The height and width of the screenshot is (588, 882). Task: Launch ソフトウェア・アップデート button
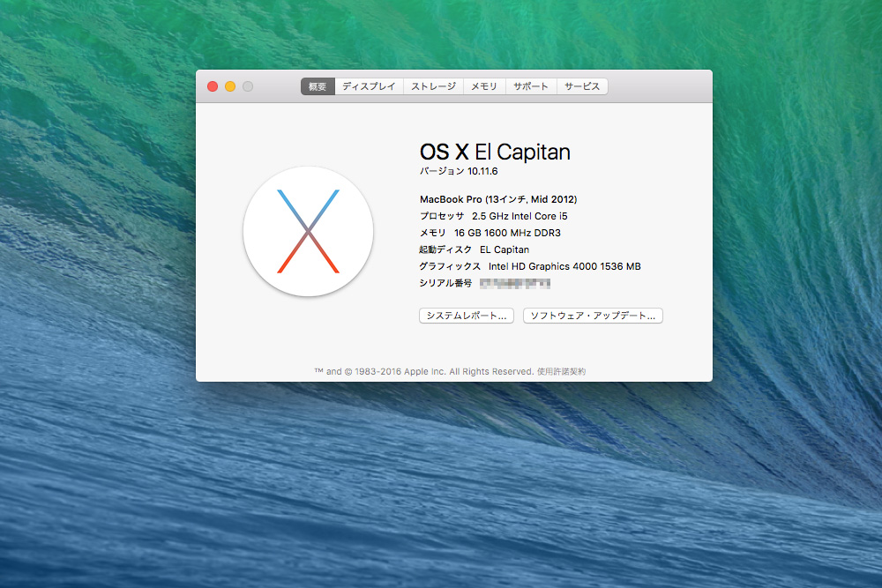pyautogui.click(x=593, y=316)
